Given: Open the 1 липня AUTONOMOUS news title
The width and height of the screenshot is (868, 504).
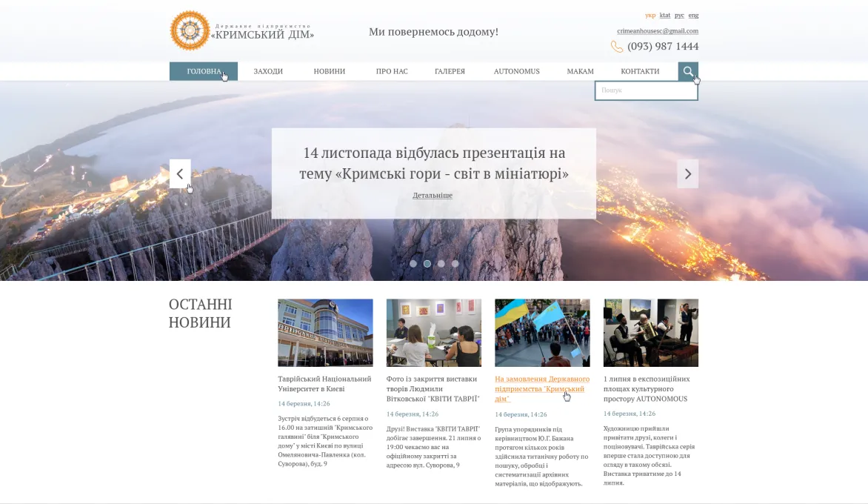Looking at the screenshot, I should pyautogui.click(x=647, y=389).
